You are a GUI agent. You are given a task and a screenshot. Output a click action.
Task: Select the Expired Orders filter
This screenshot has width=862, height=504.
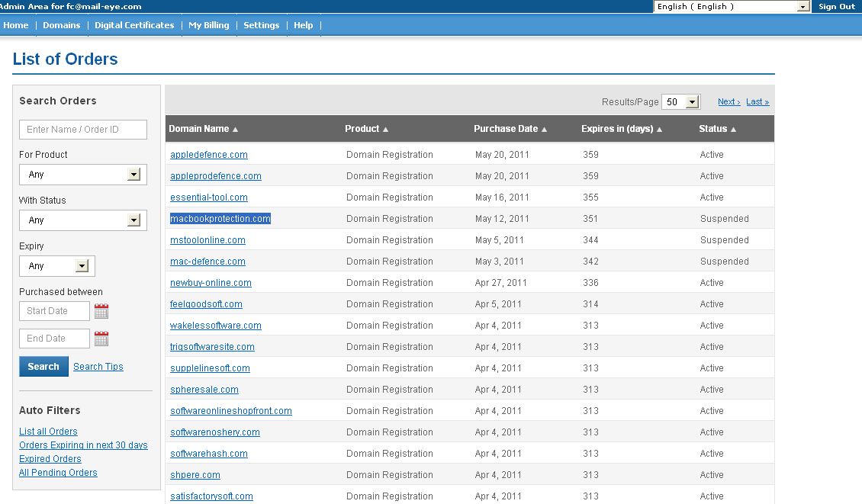click(x=50, y=459)
